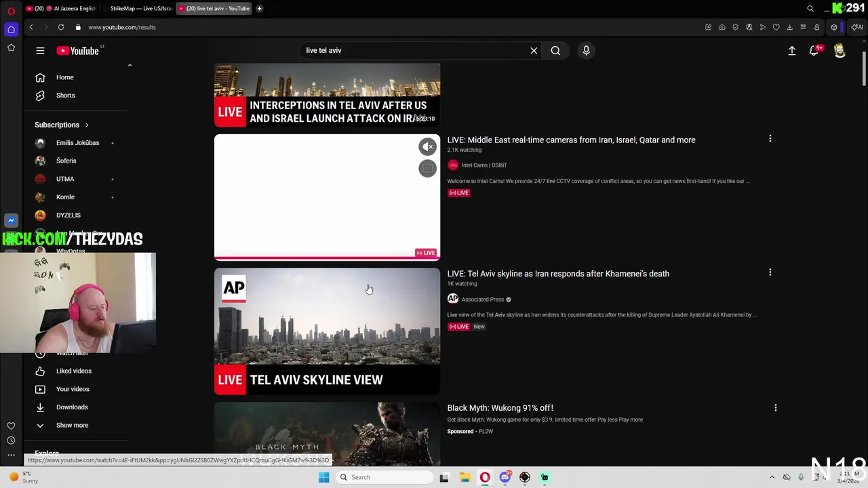The height and width of the screenshot is (488, 868).
Task: Open the Opera AI assistant button
Action: tap(857, 27)
